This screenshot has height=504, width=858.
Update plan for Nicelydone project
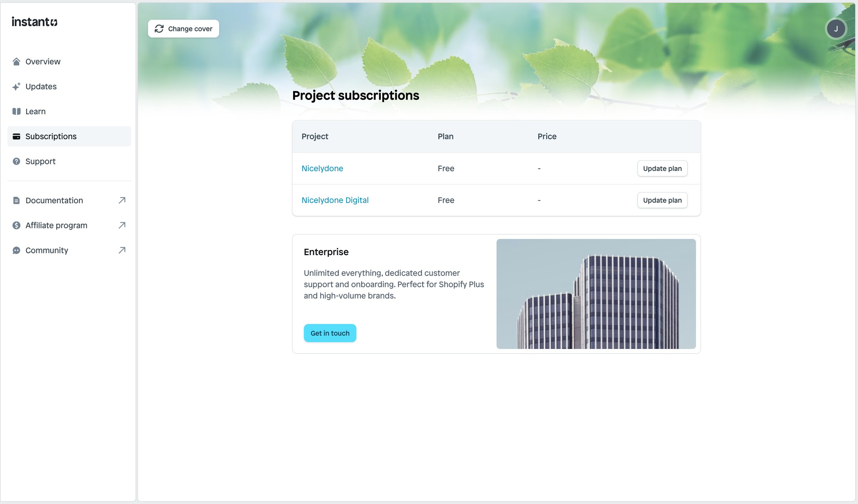click(662, 168)
